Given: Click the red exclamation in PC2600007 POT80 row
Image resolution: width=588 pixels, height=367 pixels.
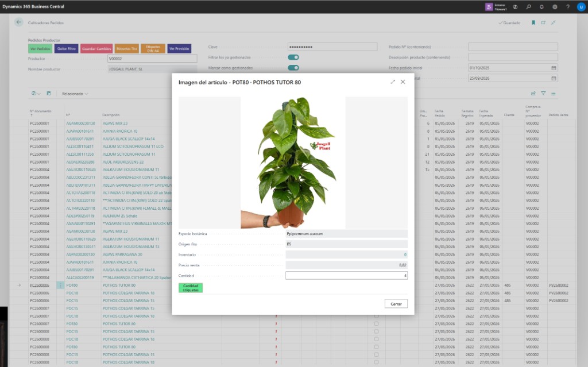Looking at the screenshot, I should pos(276,324).
